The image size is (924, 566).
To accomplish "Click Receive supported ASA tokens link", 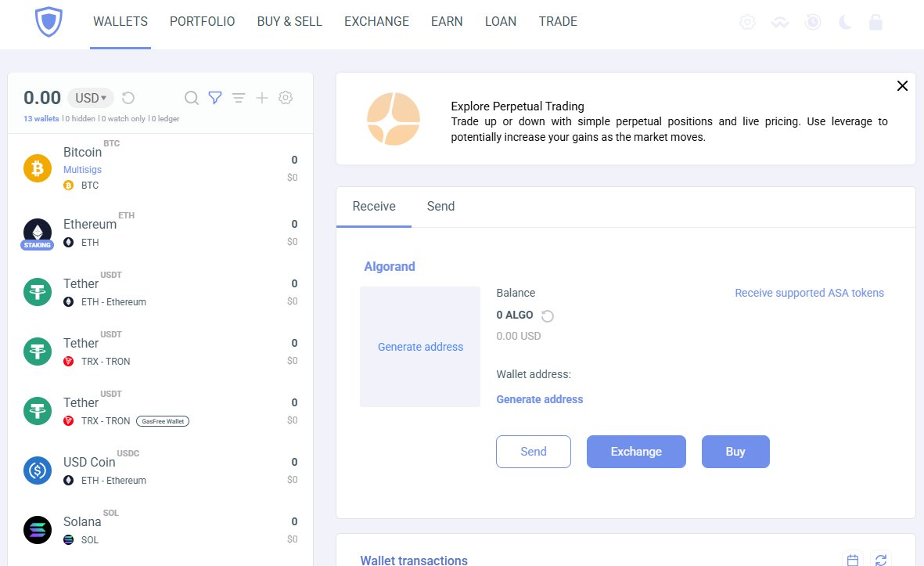I will pyautogui.click(x=809, y=293).
